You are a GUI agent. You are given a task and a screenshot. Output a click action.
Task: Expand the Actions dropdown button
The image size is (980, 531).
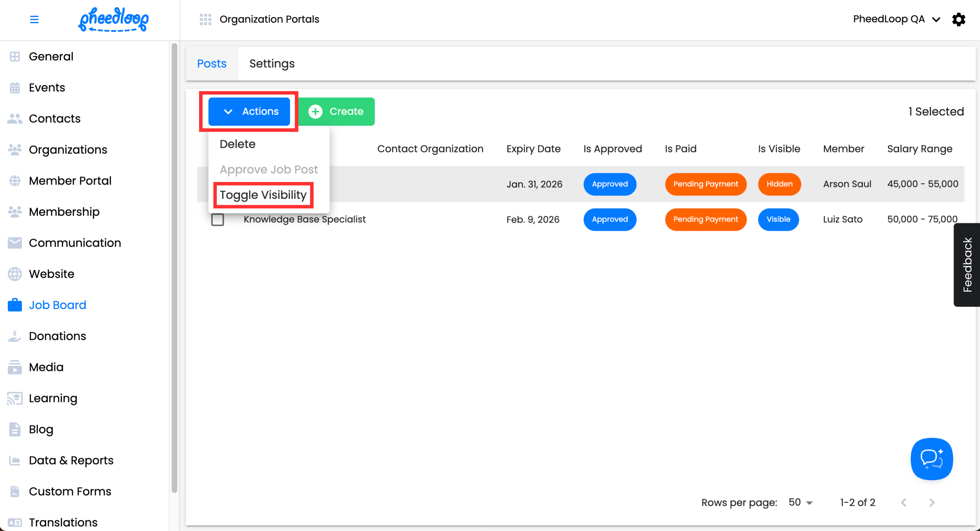click(249, 111)
